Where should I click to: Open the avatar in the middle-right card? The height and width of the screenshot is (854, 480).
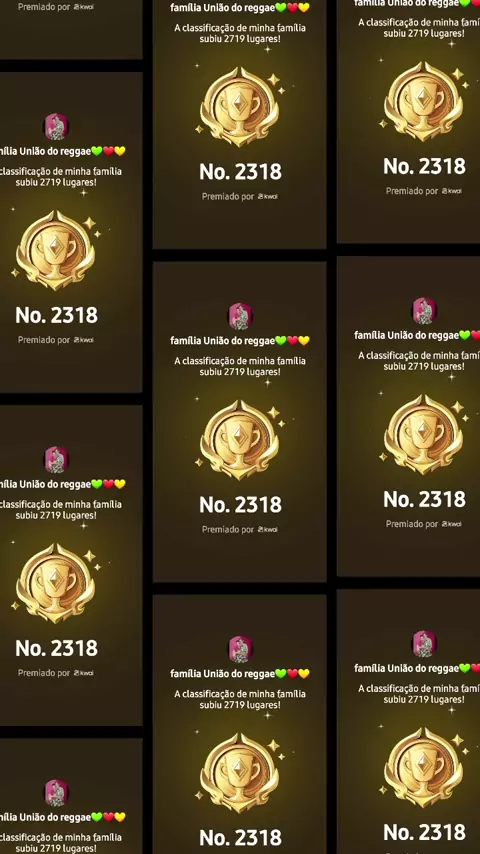pyautogui.click(x=424, y=311)
